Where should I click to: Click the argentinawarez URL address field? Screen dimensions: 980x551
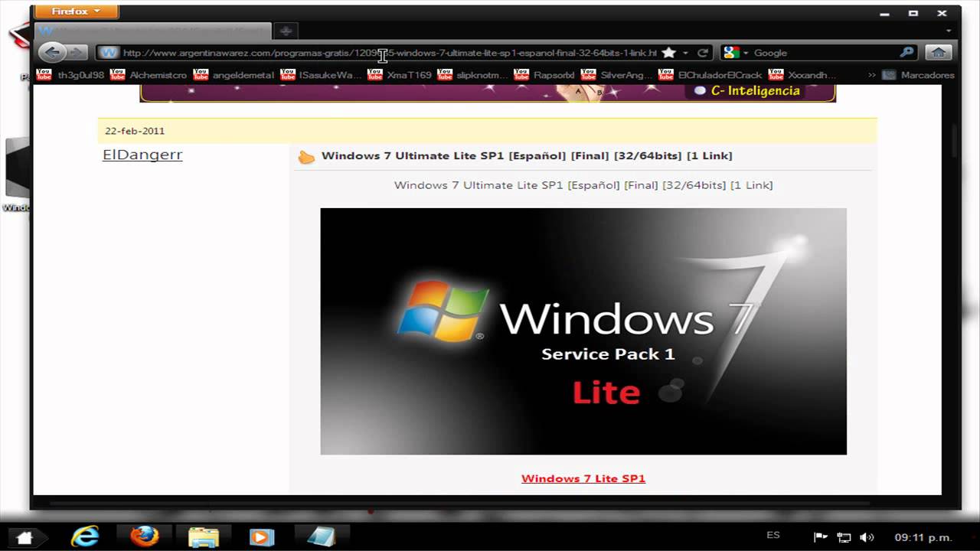[390, 53]
